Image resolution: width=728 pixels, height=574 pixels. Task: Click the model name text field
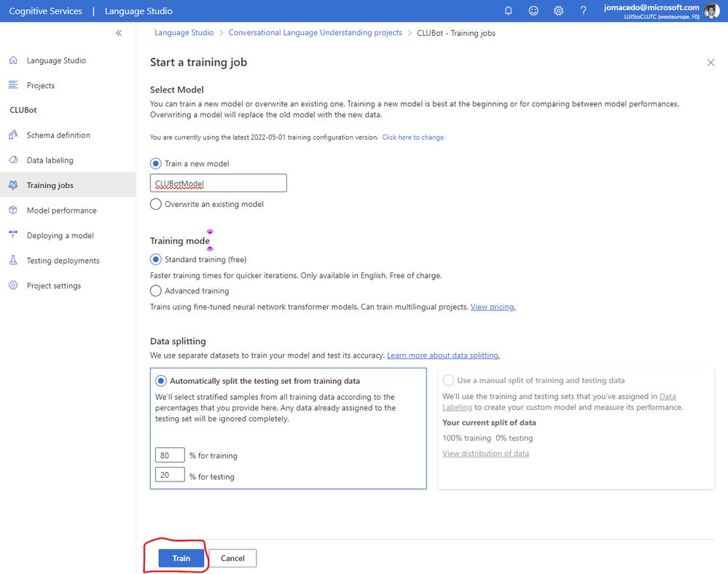click(x=218, y=184)
